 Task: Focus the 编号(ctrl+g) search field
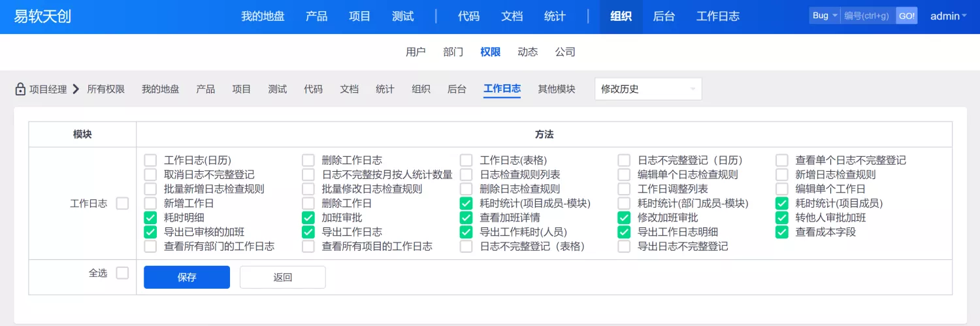pyautogui.click(x=868, y=16)
